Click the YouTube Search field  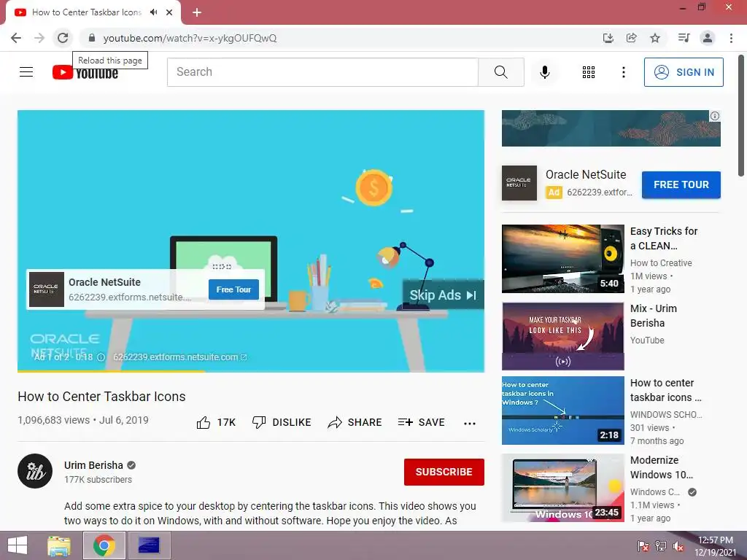[x=322, y=72]
